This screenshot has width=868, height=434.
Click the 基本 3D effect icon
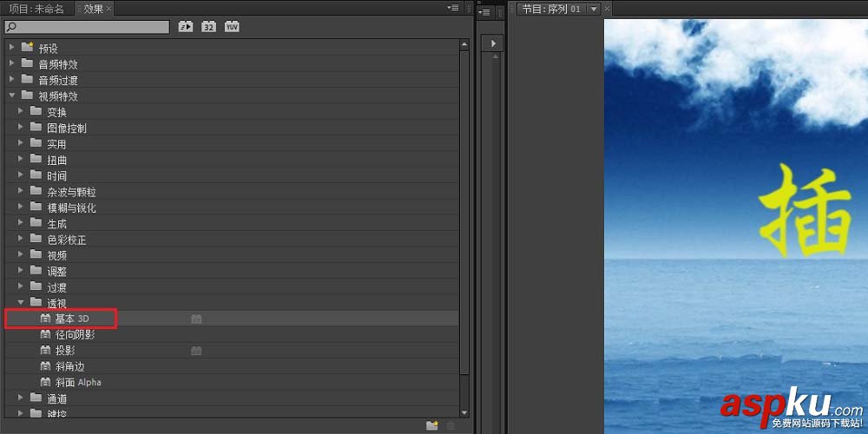(x=45, y=319)
